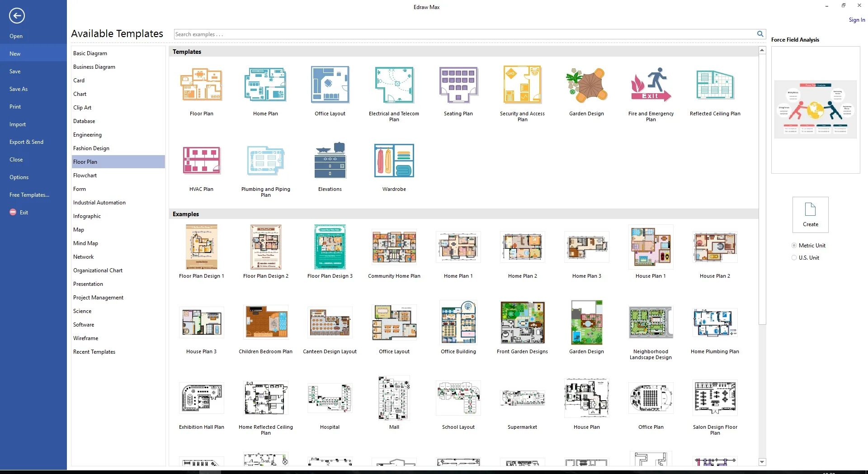Choose Fire and Emergency Plan template
Screen dimensions: 868x474
click(x=651, y=85)
